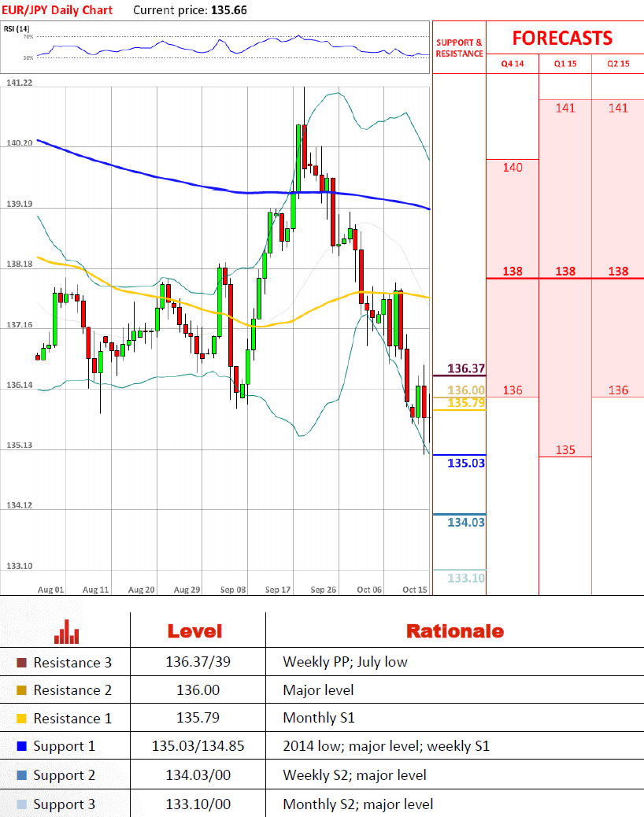Click the Rationale table column header
Screen dimensions: 644x817
point(455,631)
